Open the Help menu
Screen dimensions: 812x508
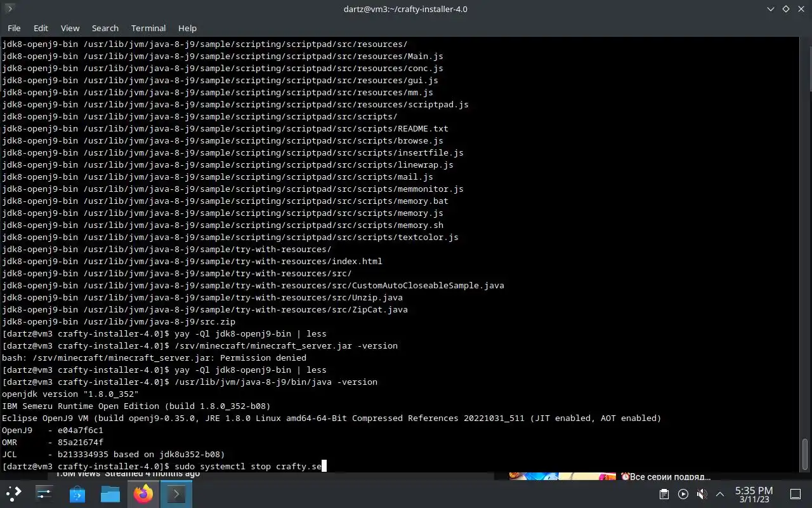(187, 28)
